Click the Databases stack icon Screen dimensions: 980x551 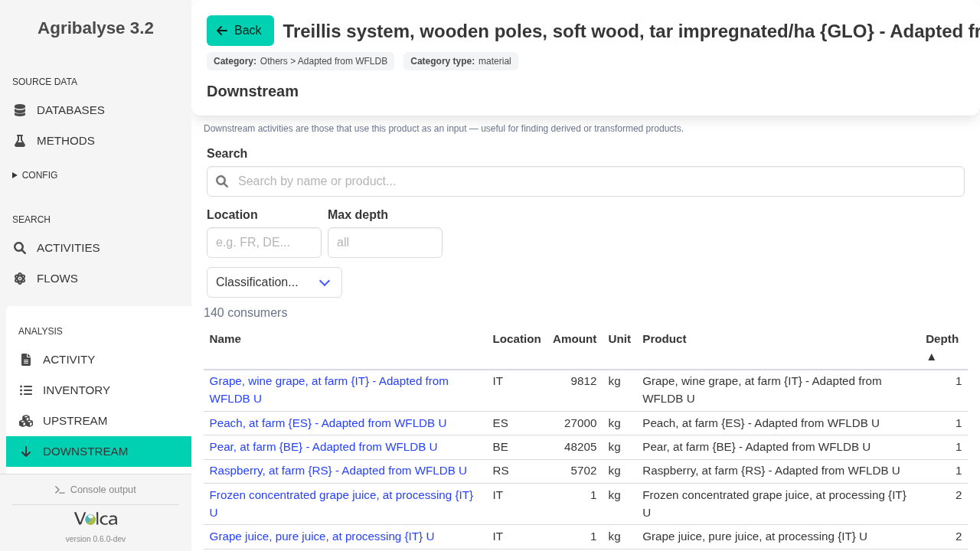[x=20, y=110]
